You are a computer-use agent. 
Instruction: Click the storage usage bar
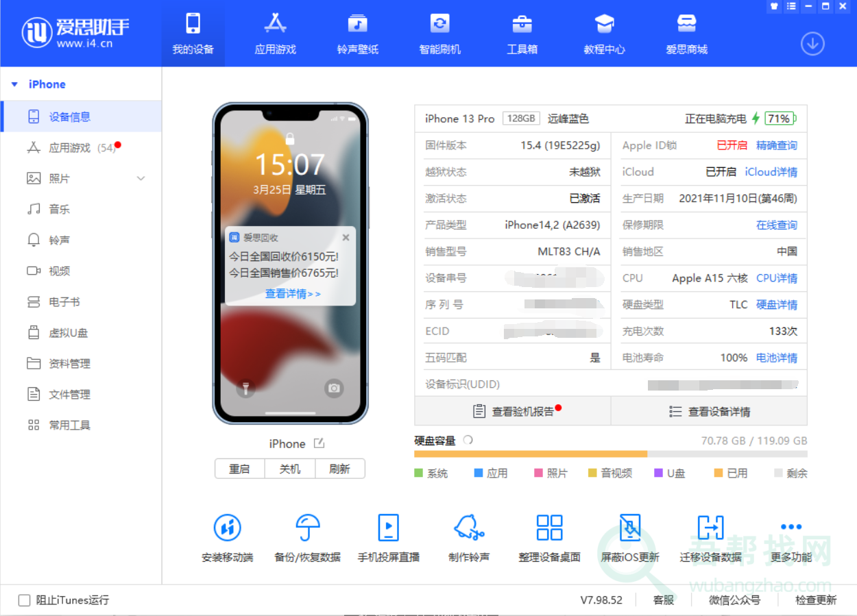coord(610,454)
